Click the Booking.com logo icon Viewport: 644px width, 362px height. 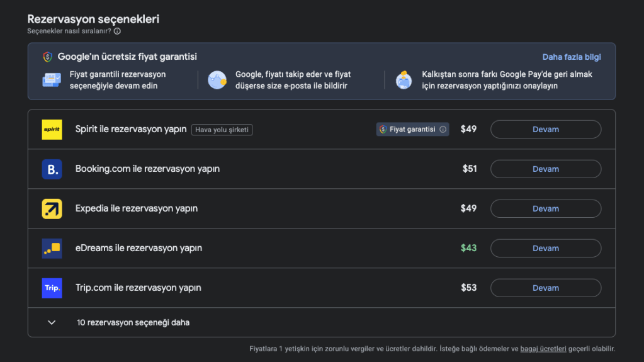52,169
